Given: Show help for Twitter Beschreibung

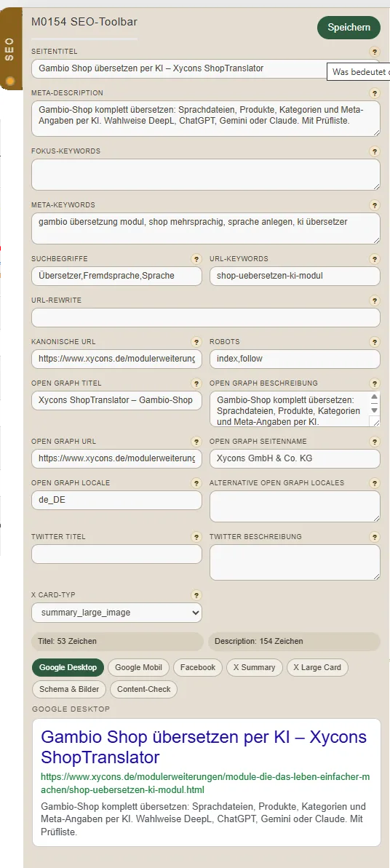Looking at the screenshot, I should 375,536.
